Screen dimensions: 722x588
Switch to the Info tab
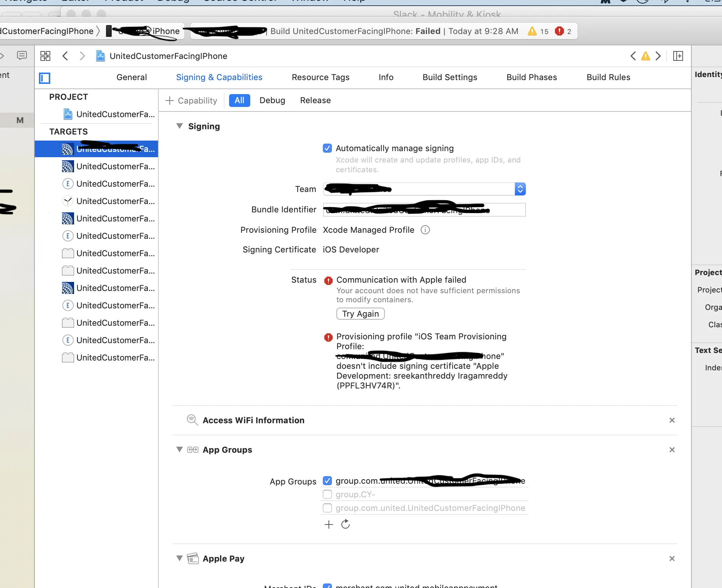click(386, 77)
